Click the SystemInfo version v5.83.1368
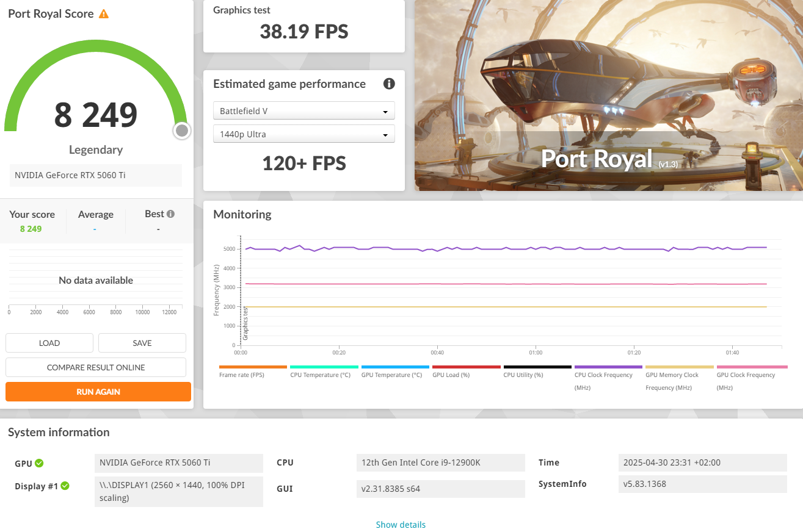The height and width of the screenshot is (532, 803). pos(702,484)
